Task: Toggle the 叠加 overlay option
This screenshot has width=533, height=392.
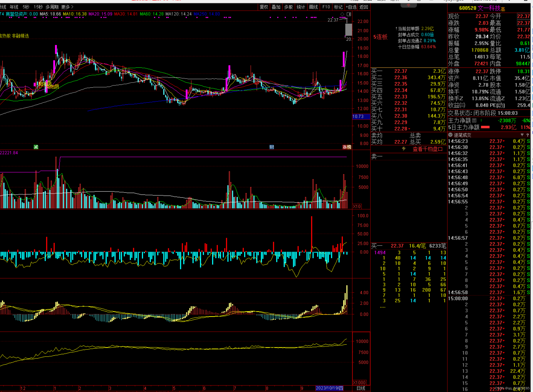Action: point(276,7)
